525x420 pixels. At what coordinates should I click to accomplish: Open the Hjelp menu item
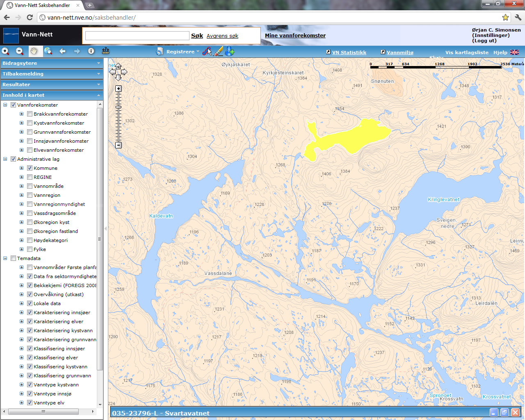click(500, 52)
